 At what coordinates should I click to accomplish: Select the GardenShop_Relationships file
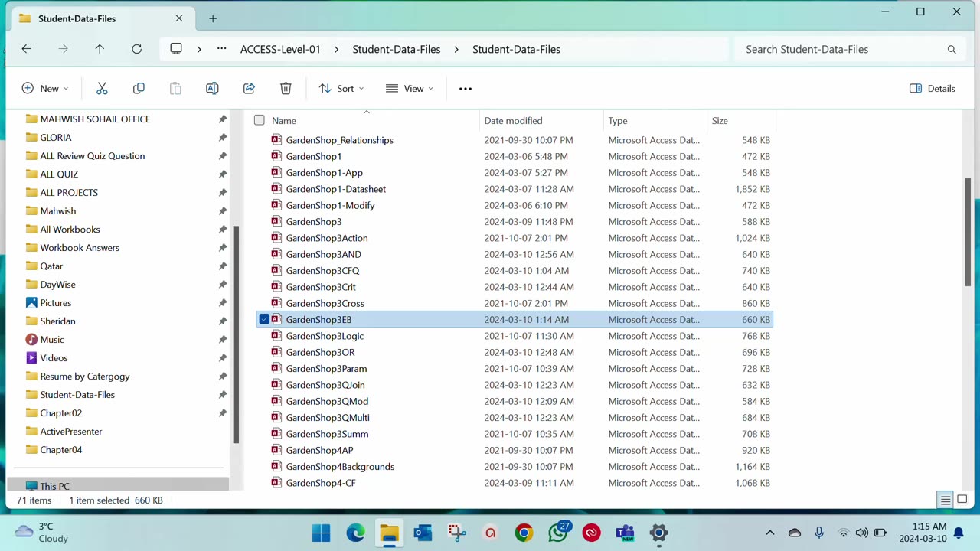click(x=339, y=140)
